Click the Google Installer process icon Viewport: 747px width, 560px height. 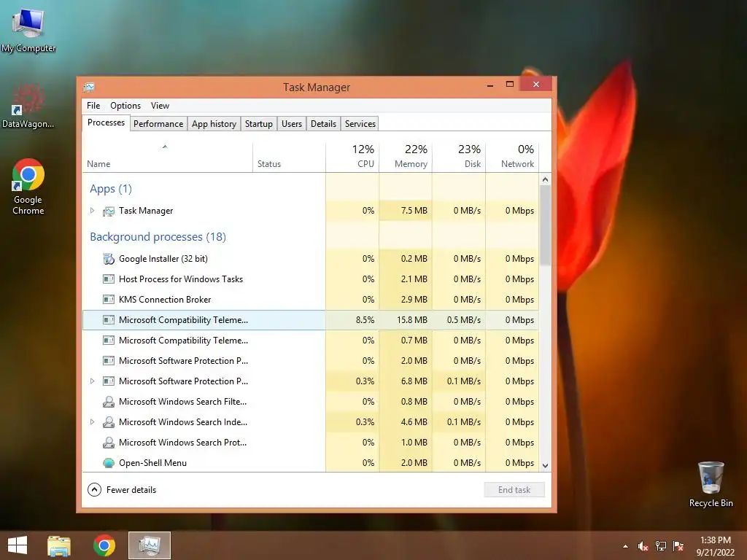tap(109, 259)
